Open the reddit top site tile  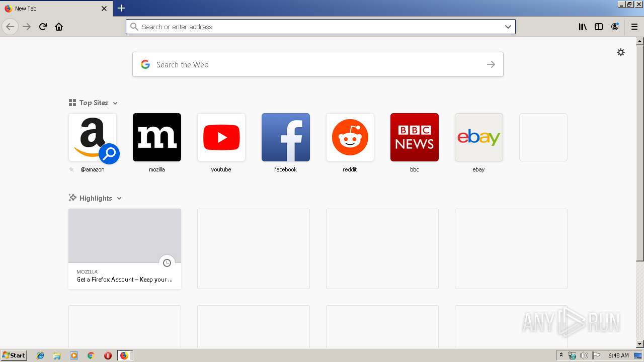350,137
